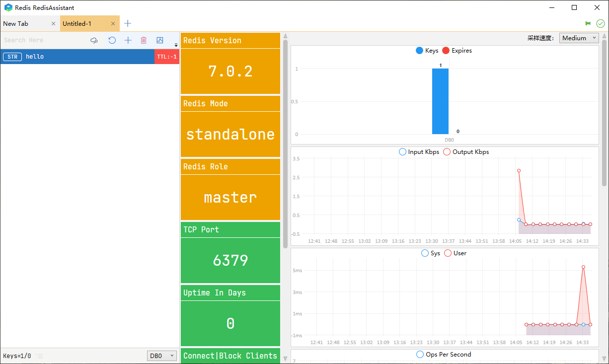The height and width of the screenshot is (364, 609).
Task: Open a new tab with the plus icon
Action: click(128, 23)
